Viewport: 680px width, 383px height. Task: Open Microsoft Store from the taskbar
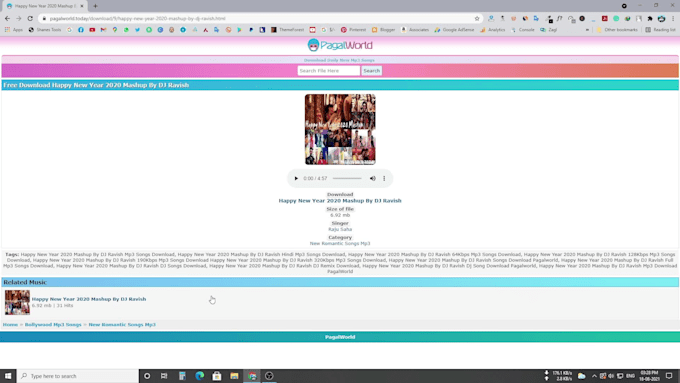[x=217, y=376]
